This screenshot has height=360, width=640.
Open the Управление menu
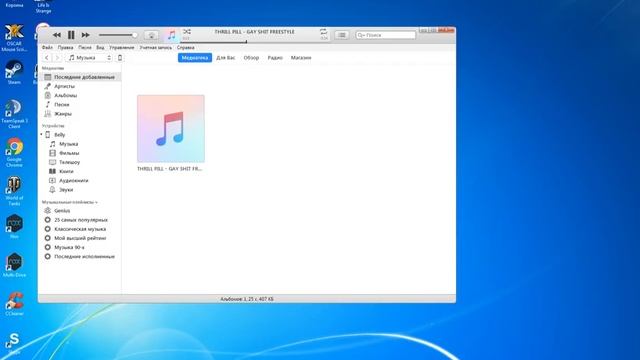pos(122,48)
